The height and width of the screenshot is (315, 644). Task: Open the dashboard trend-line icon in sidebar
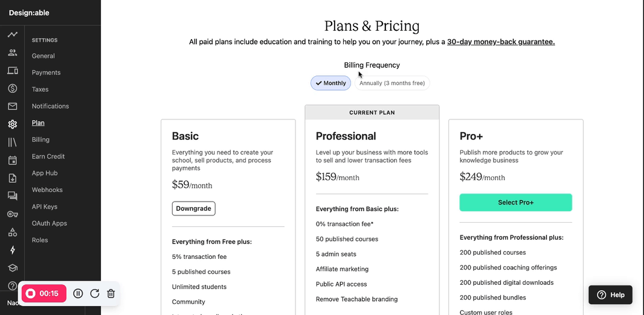click(x=12, y=34)
